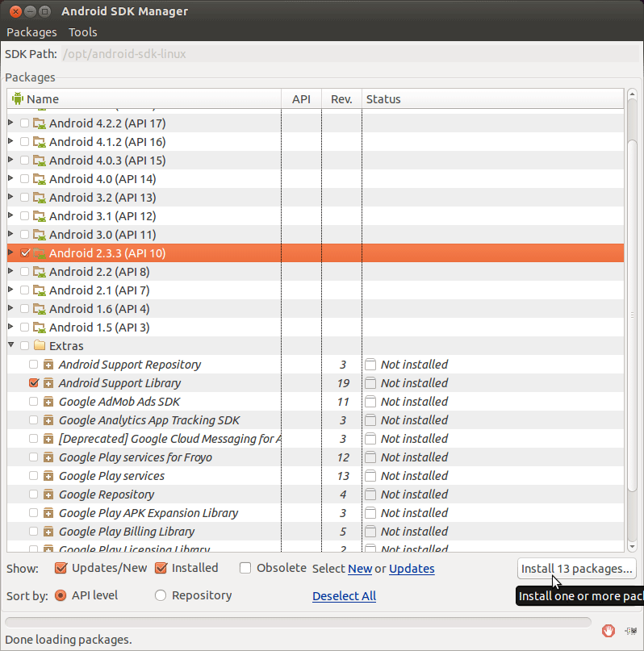Image resolution: width=644 pixels, height=651 pixels.
Task: Click the folder icon of Android 2.2 (API 8)
Action: pyautogui.click(x=40, y=272)
